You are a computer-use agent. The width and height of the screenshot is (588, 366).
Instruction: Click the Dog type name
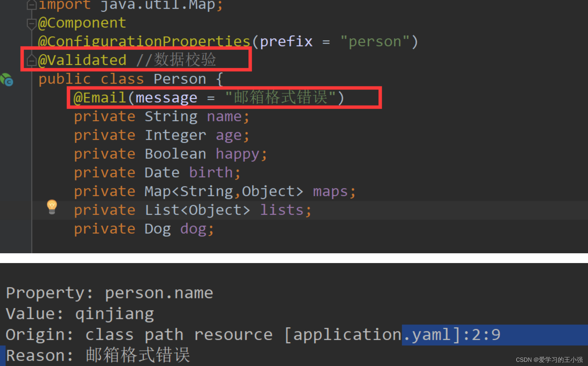[158, 229]
